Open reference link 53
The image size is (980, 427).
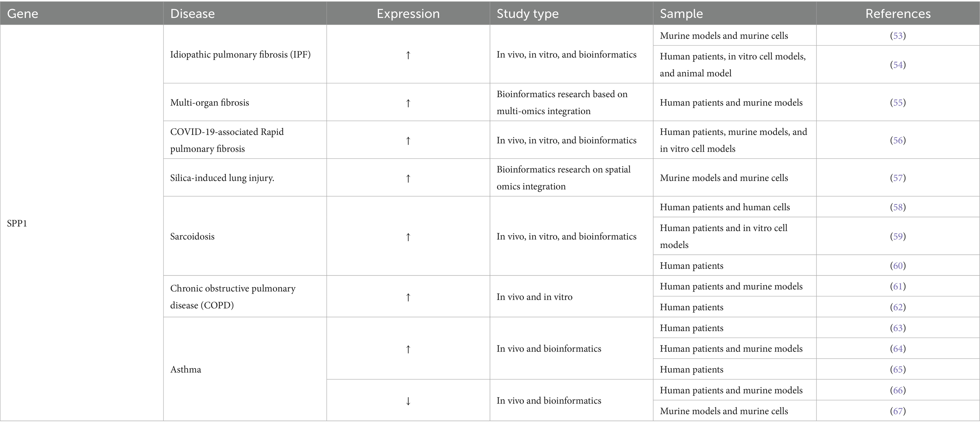click(x=898, y=36)
